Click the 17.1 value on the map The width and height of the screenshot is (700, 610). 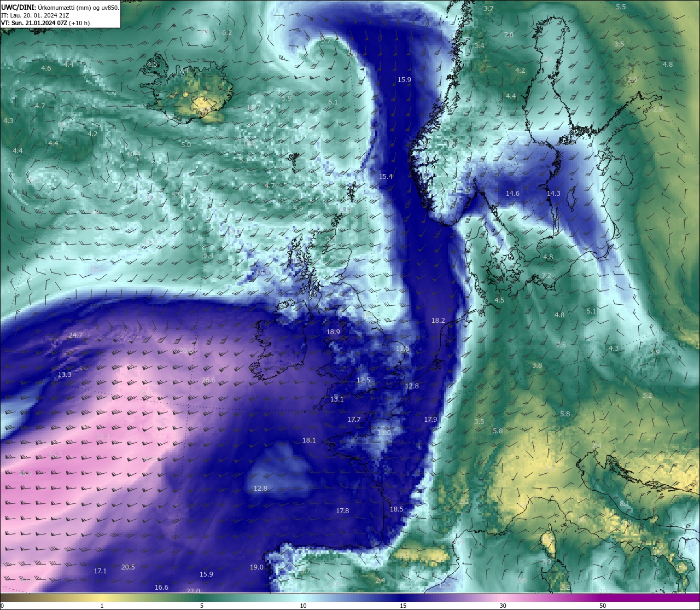point(100,571)
